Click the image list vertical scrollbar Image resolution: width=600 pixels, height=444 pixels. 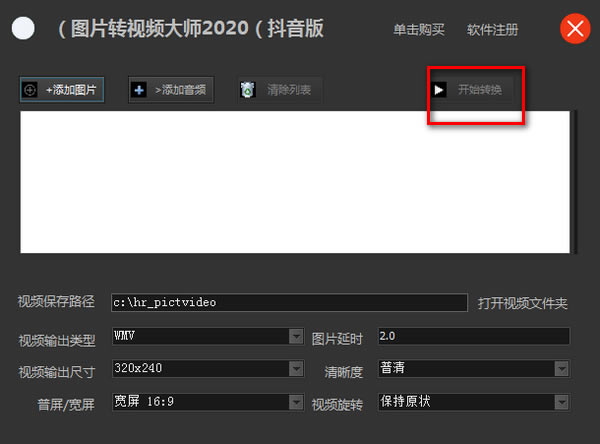(574, 182)
